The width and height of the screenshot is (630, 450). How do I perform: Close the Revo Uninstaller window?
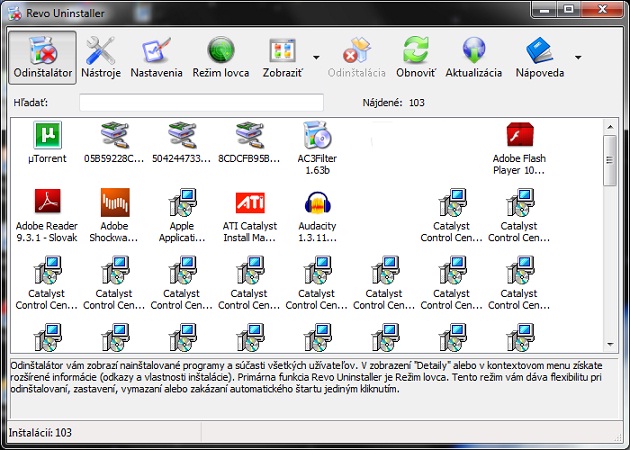point(602,10)
